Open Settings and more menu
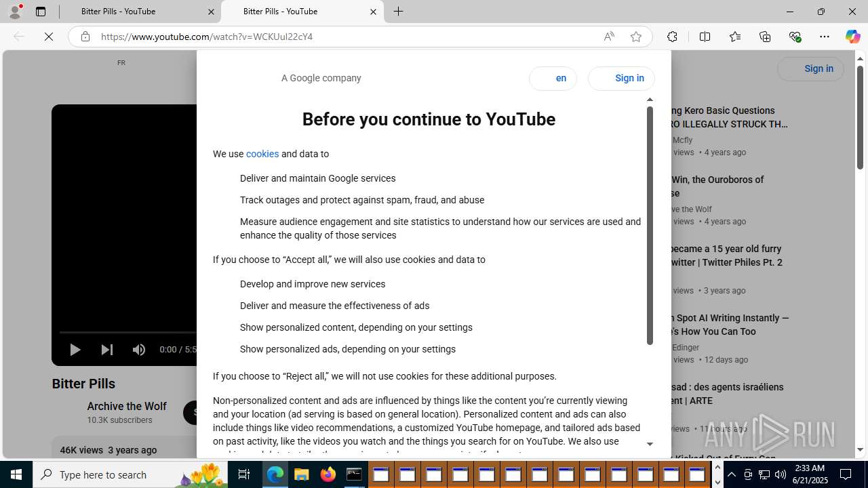 (825, 37)
